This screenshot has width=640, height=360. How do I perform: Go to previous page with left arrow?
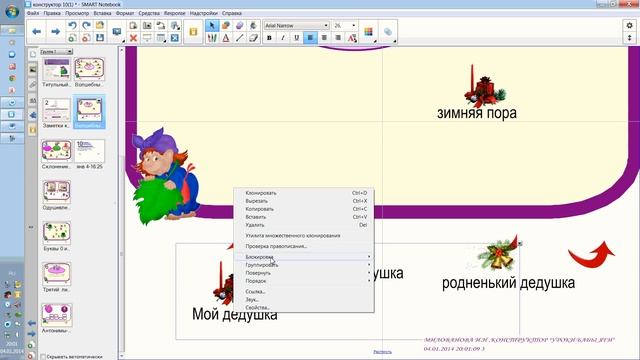point(36,31)
